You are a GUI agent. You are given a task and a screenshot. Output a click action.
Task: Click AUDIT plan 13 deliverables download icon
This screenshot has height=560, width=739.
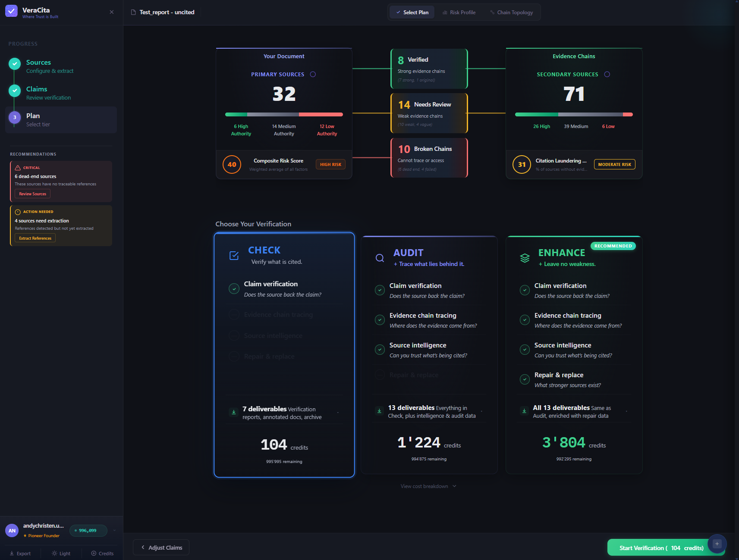pos(379,411)
